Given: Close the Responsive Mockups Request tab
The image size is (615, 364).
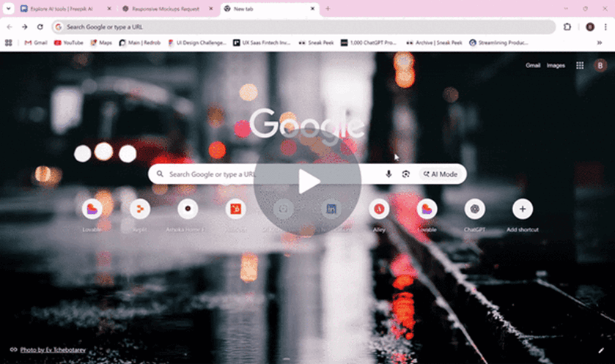Looking at the screenshot, I should pyautogui.click(x=211, y=9).
